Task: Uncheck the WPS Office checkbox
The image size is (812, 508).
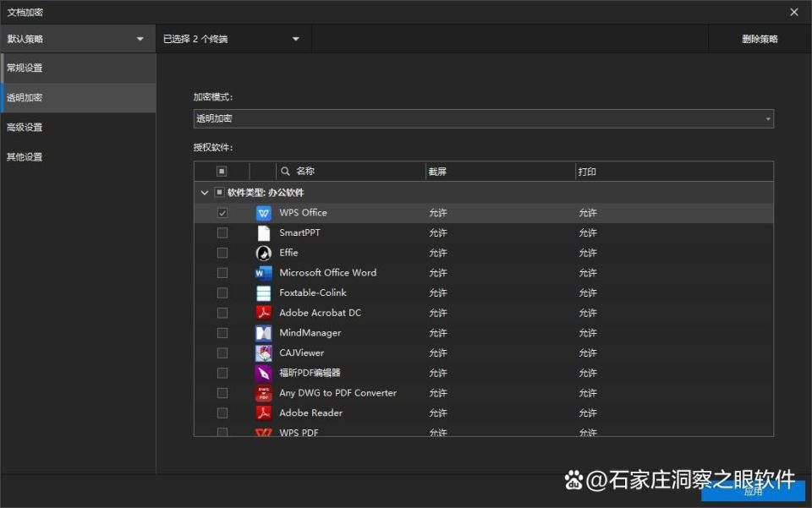Action: tap(222, 213)
